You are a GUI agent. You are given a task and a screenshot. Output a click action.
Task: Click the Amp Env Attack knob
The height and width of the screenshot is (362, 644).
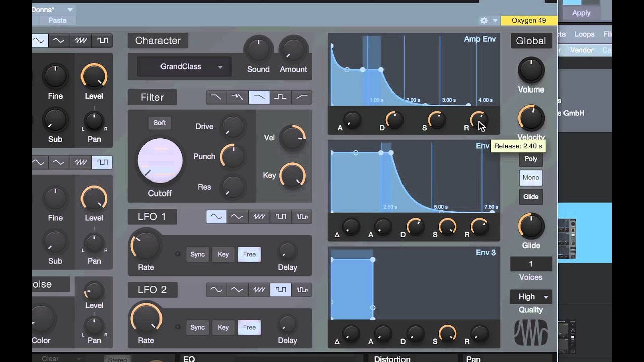pyautogui.click(x=352, y=121)
